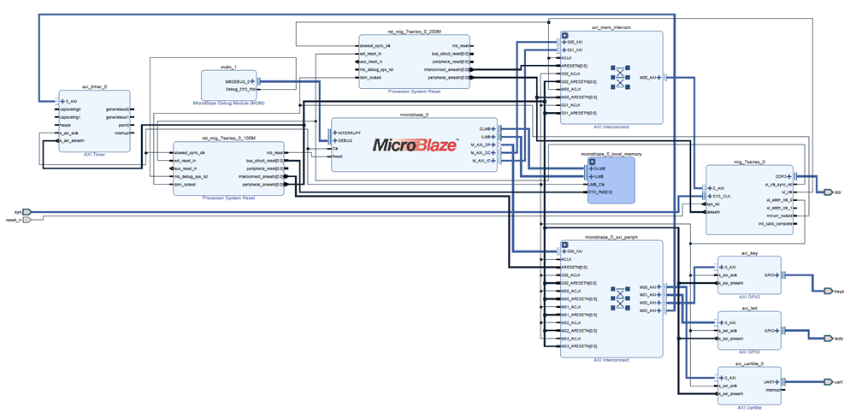868x419 pixels.
Task: Select the leds external port
Action: click(829, 338)
